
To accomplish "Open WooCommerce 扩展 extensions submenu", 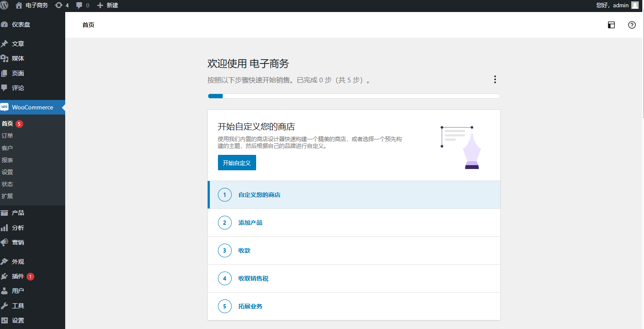I will 7,196.
